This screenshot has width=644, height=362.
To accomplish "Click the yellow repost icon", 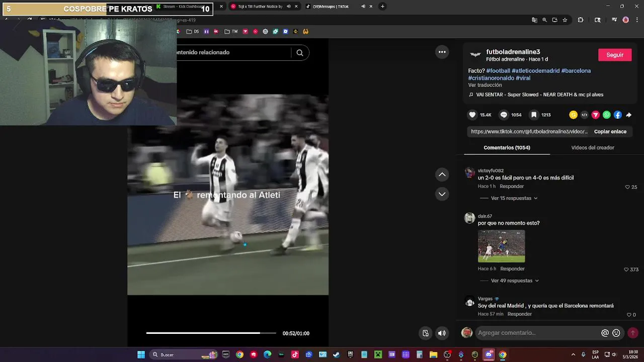I will [573, 115].
